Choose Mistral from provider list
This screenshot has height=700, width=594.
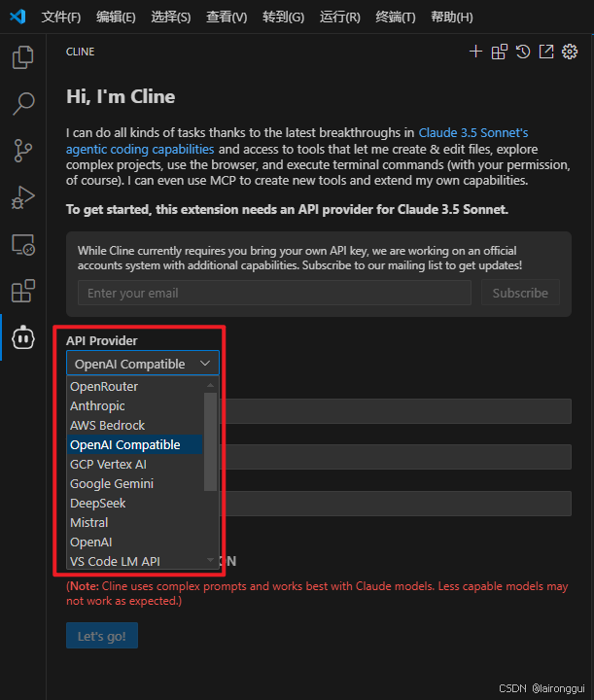(x=134, y=523)
